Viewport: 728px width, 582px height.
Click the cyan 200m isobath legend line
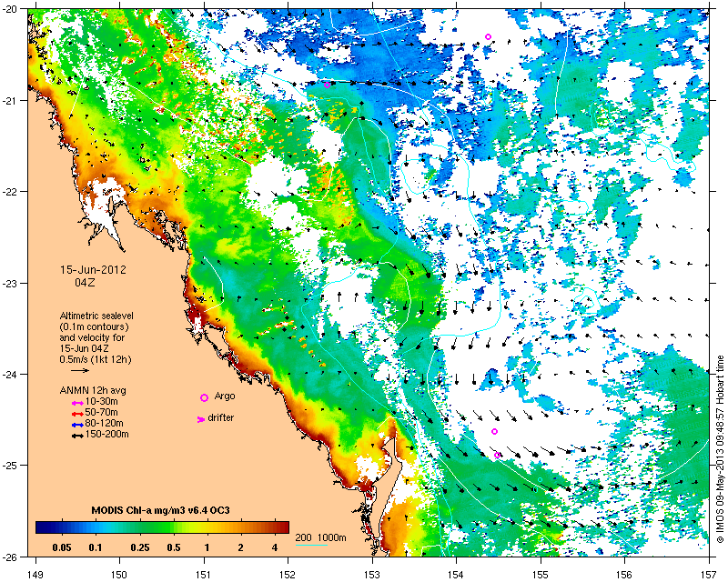click(x=311, y=546)
